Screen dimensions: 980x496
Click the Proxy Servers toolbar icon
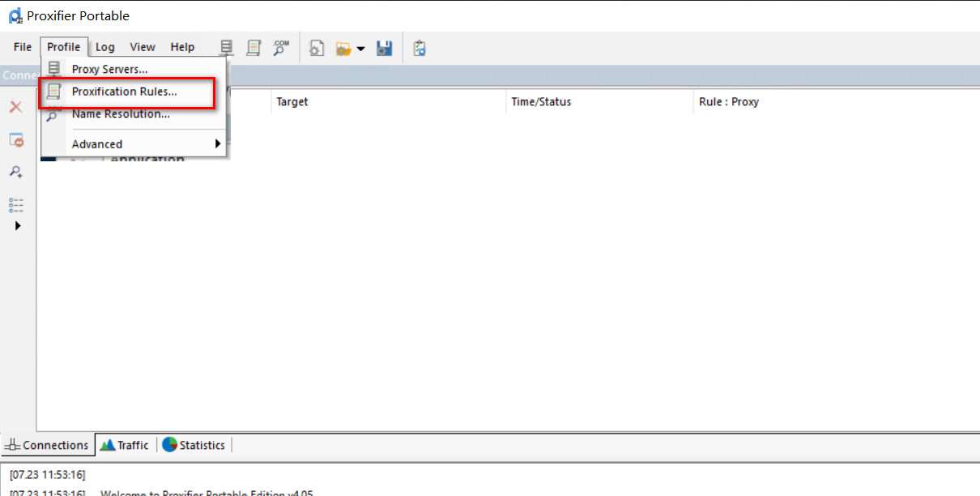point(227,48)
